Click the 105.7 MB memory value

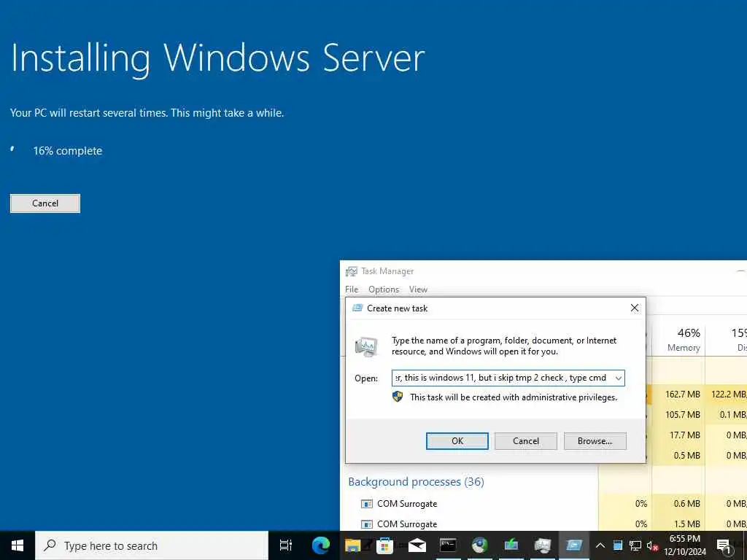[682, 415]
